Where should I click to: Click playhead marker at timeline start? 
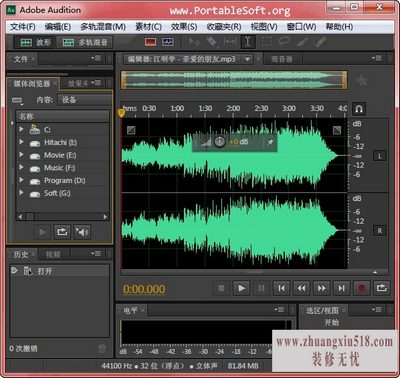[122, 113]
